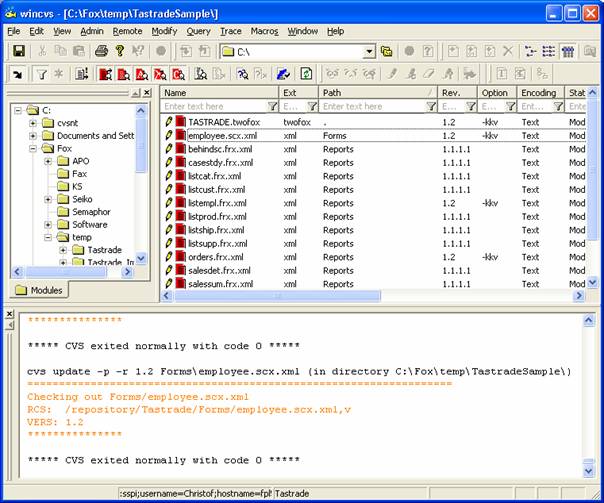The image size is (604, 503).
Task: Click the Print toolbar icon
Action: pos(102,51)
